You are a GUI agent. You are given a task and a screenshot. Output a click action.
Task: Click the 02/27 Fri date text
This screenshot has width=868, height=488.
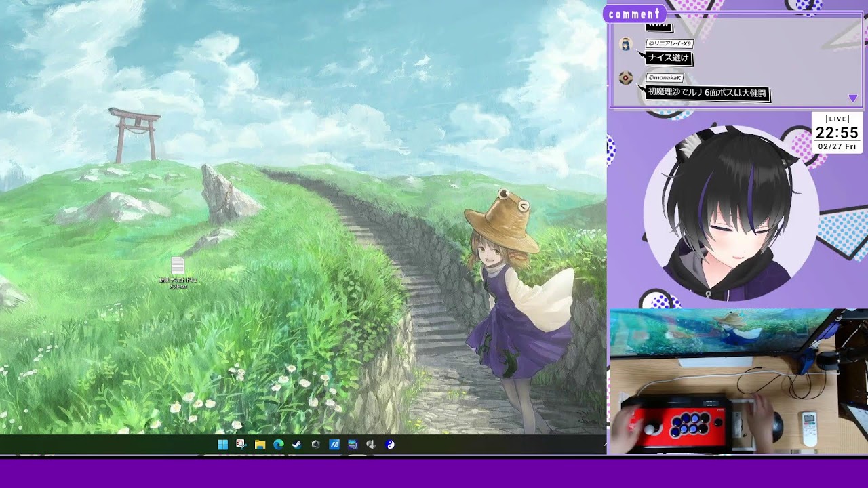pyautogui.click(x=837, y=146)
